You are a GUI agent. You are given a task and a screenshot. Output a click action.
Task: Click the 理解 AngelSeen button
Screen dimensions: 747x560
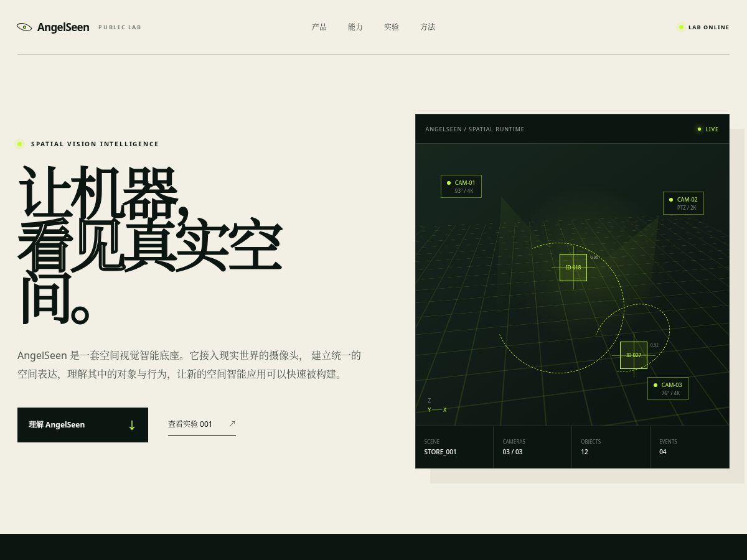click(83, 425)
